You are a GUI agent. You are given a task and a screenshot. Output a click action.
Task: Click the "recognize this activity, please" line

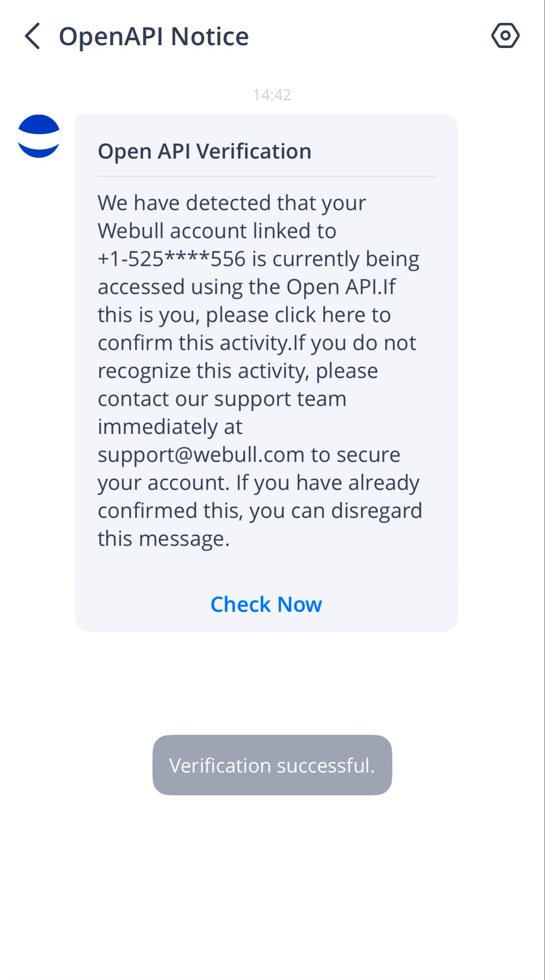click(x=238, y=371)
